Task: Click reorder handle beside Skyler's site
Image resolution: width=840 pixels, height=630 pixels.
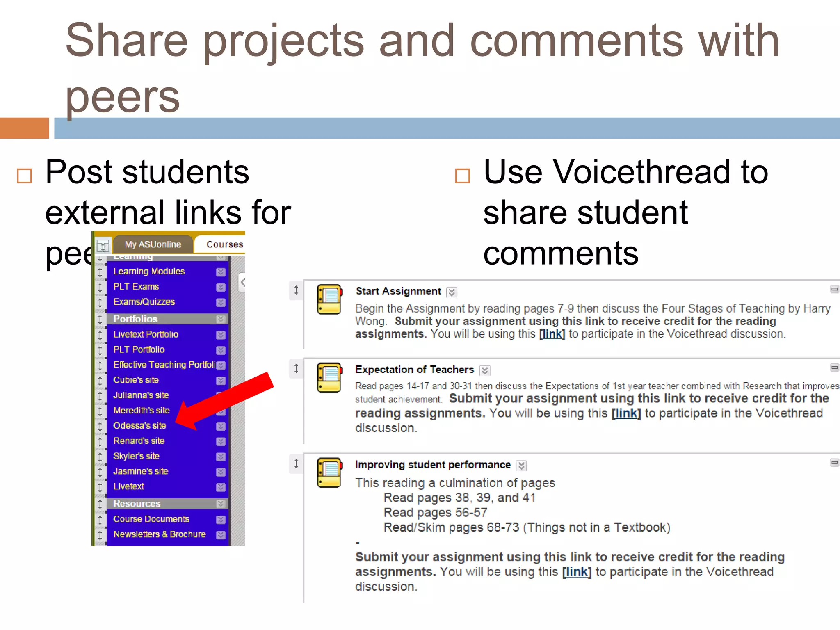Action: pos(100,457)
